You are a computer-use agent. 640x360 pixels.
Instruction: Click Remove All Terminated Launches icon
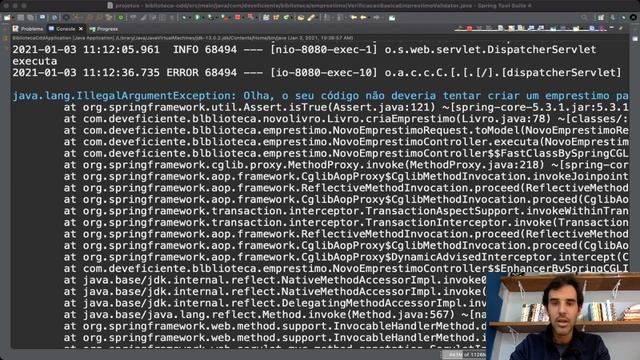point(488,29)
